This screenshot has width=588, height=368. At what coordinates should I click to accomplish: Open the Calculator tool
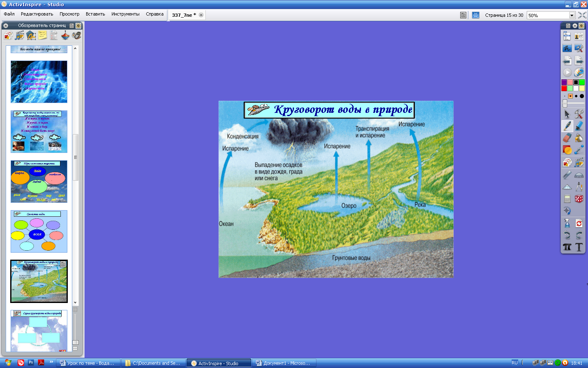567,199
